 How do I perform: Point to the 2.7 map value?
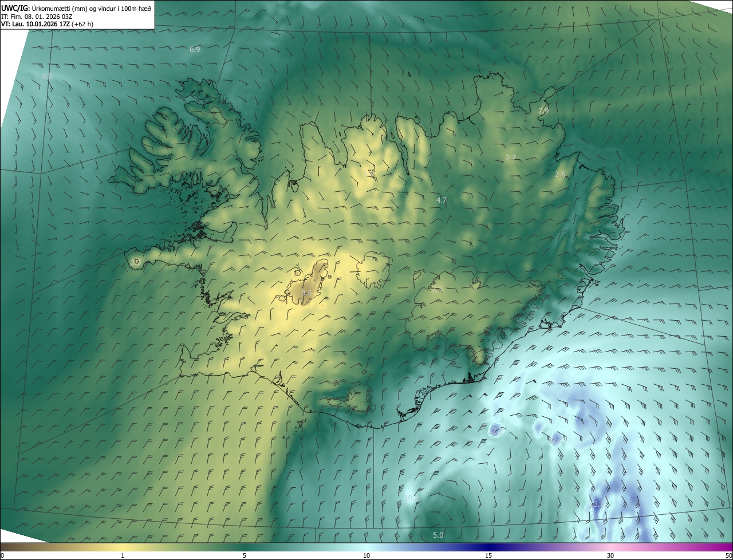[511, 157]
